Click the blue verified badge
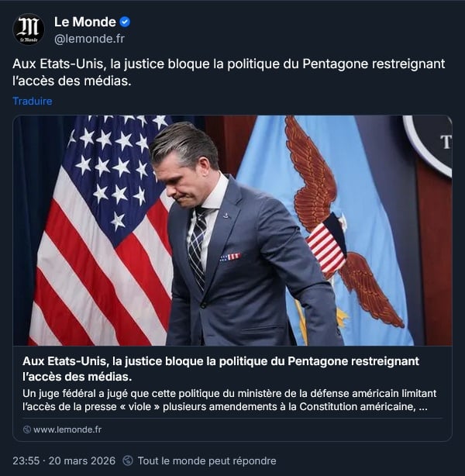 (x=125, y=22)
